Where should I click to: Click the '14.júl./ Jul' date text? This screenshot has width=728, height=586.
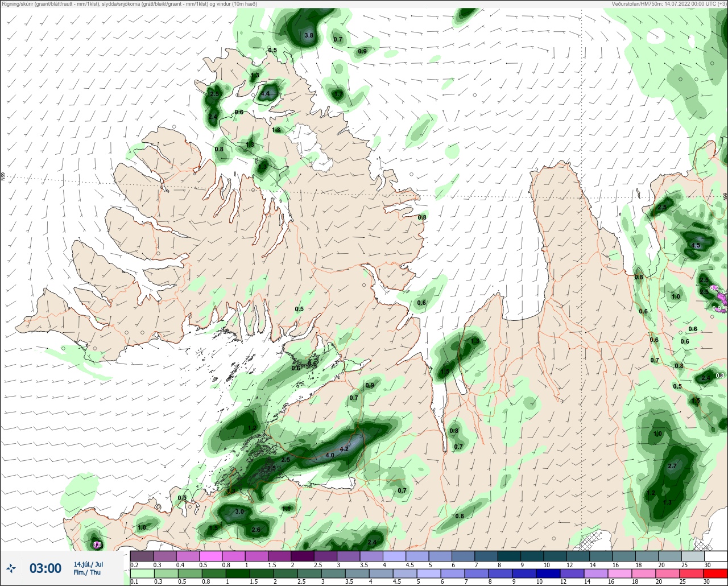tap(88, 564)
